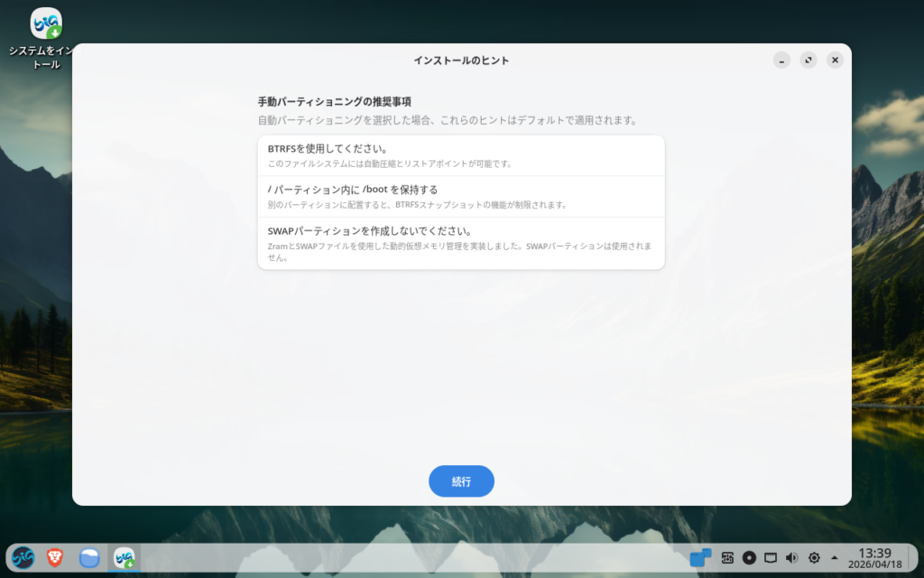Select the SWAPパーティション hint row

(x=461, y=243)
